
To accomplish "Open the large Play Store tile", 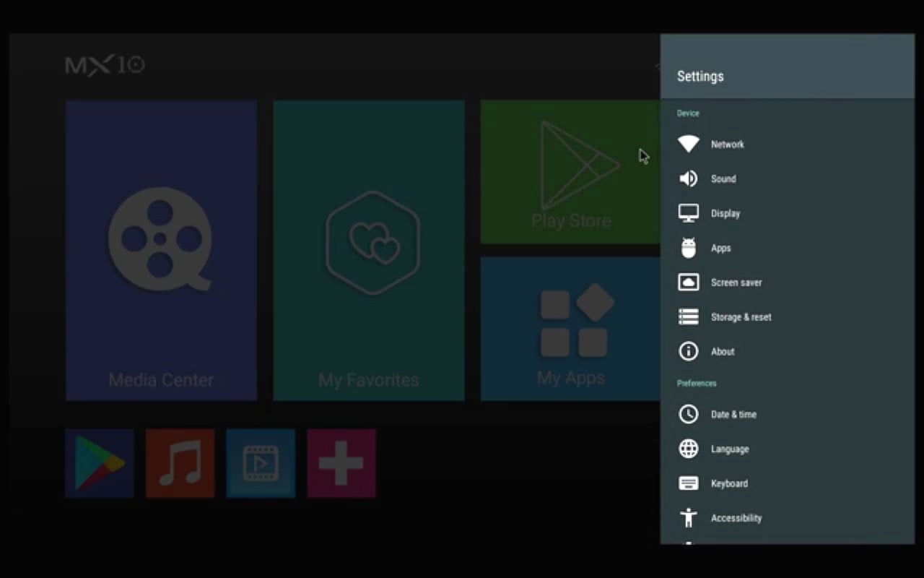I will pyautogui.click(x=571, y=172).
